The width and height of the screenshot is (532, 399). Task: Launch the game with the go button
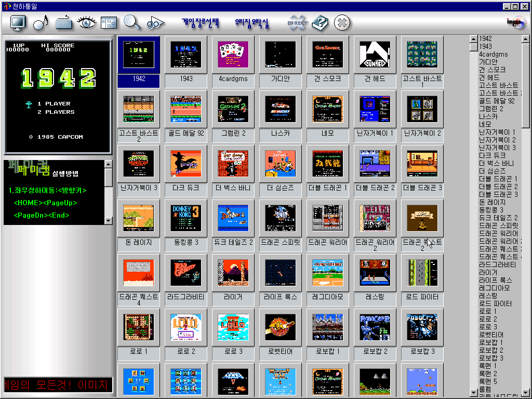[155, 23]
